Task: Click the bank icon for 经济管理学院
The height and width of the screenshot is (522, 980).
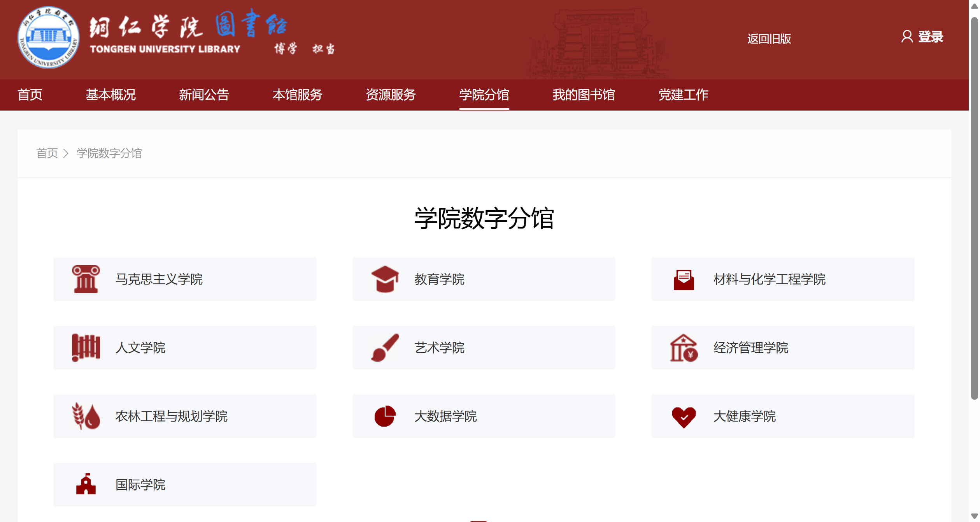Action: [684, 348]
